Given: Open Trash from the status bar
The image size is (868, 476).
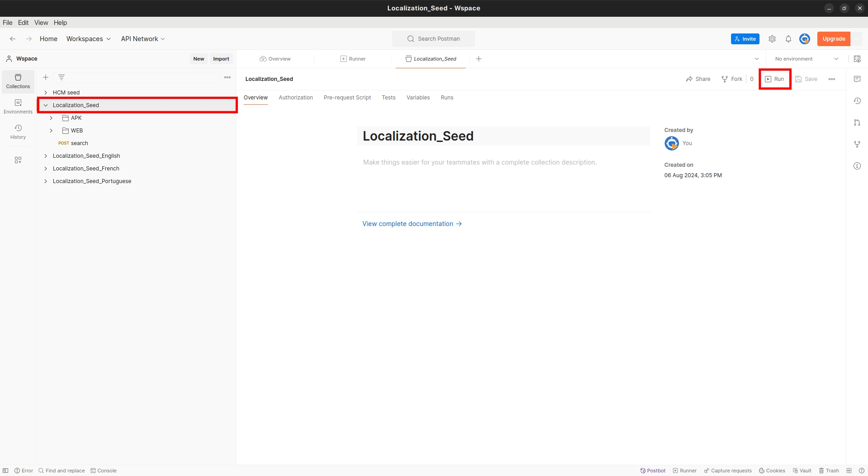Looking at the screenshot, I should coord(829,471).
